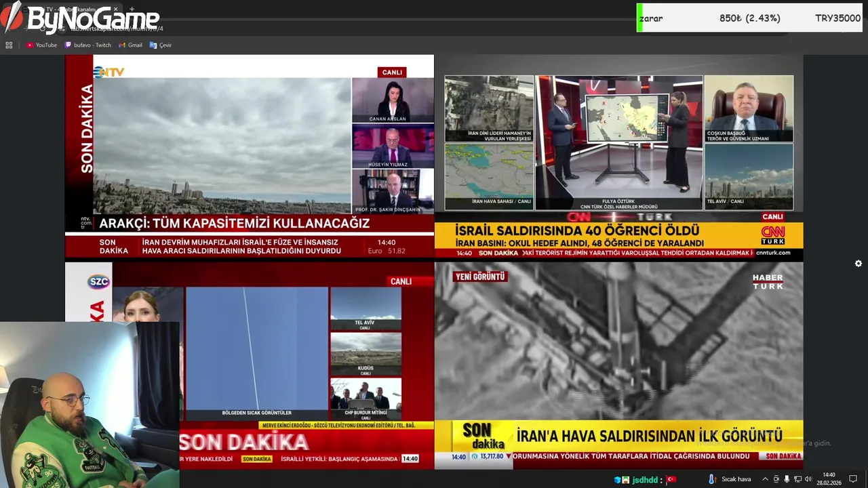Click the 'YENİ GÖRÜNTÜ' label on Habertürk

click(479, 277)
